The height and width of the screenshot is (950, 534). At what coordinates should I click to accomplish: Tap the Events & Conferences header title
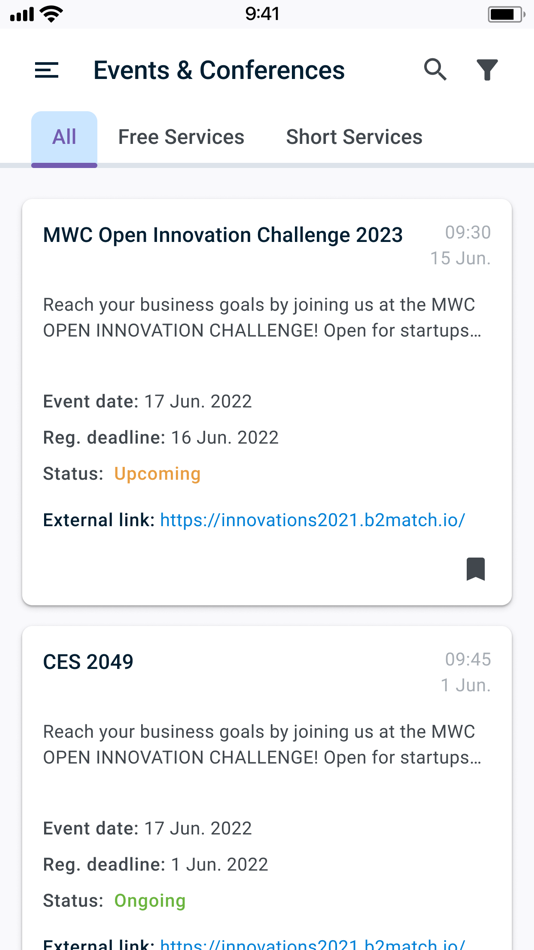click(x=219, y=70)
